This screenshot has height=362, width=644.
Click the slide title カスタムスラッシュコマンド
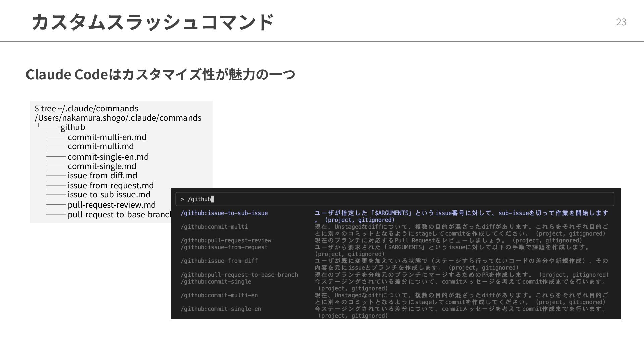click(153, 22)
